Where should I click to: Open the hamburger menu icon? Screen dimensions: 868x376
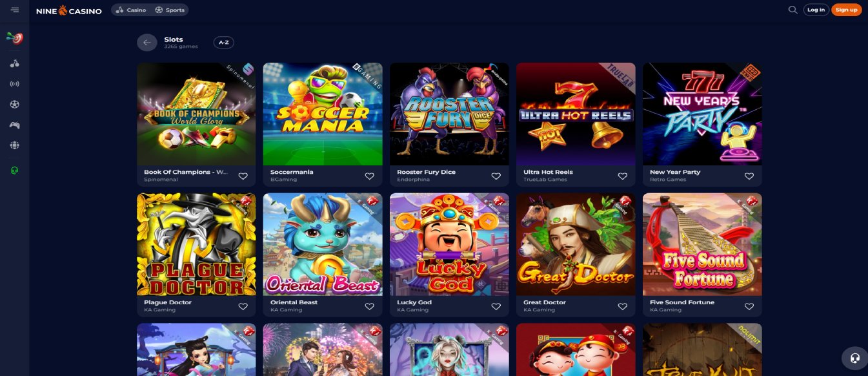click(15, 10)
